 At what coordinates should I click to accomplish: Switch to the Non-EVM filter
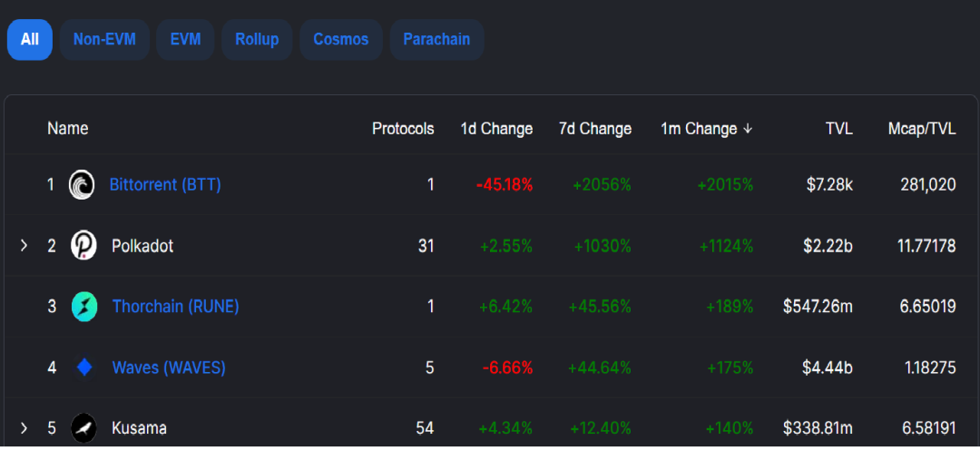tap(104, 39)
